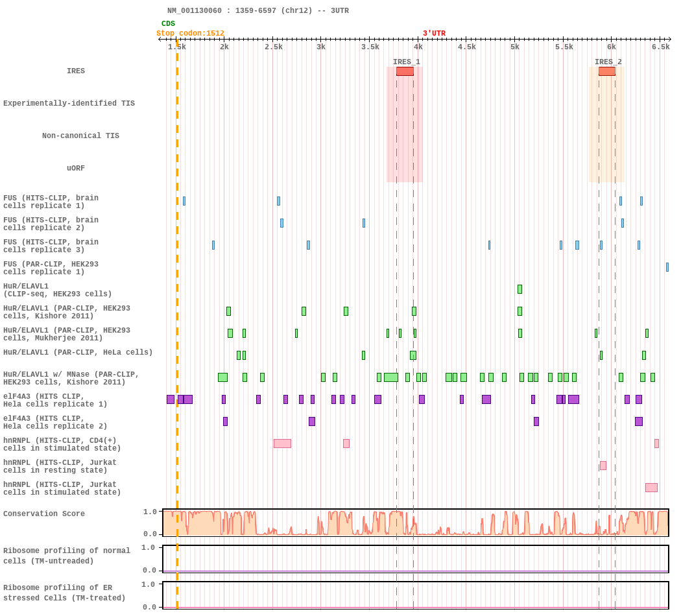The image size is (681, 616).
Task: Select the FUS PAR-CLIP HEK293 track label
Action: click(x=51, y=268)
